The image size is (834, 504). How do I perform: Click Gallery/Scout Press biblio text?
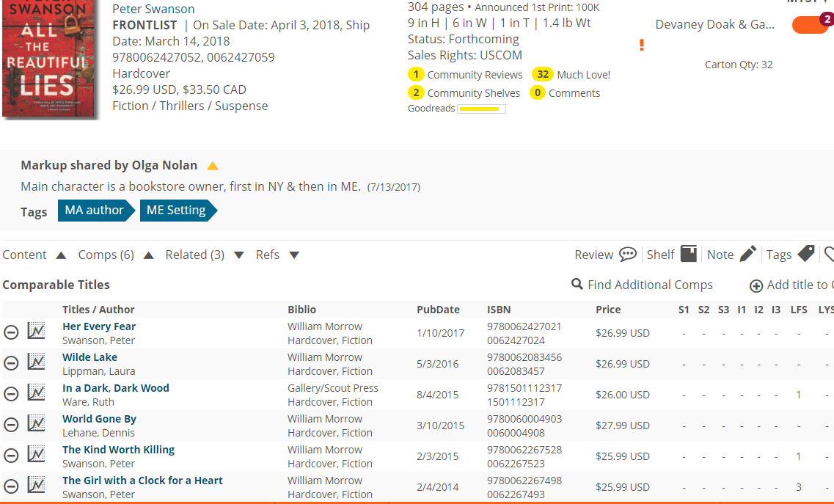click(x=333, y=388)
